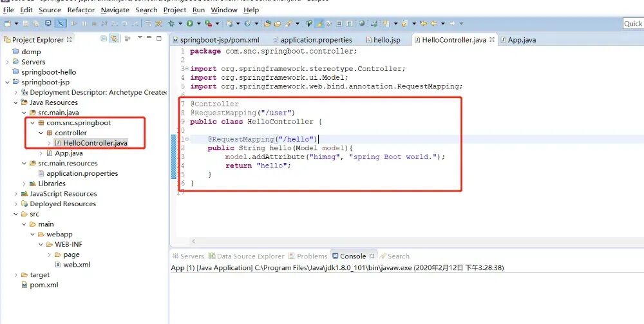Viewport: 644px width, 324px height.
Task: Select pom.xml in the project tree
Action: click(40, 285)
